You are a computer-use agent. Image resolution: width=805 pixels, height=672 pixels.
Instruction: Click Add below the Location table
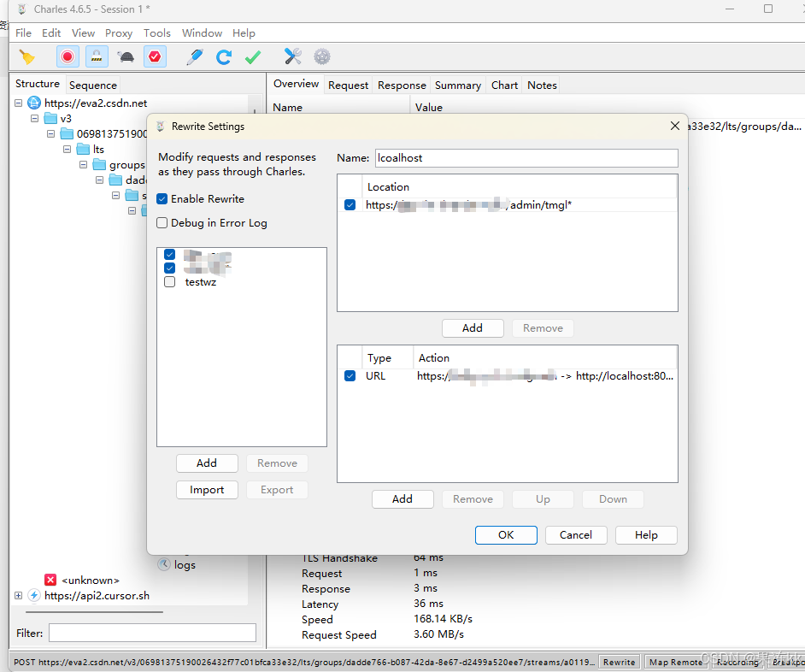tap(473, 327)
